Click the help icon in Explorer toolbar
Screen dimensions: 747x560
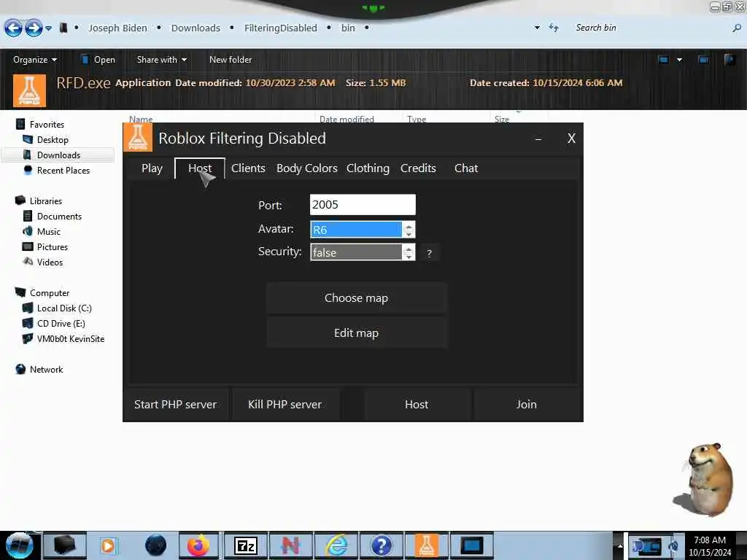[x=729, y=60]
